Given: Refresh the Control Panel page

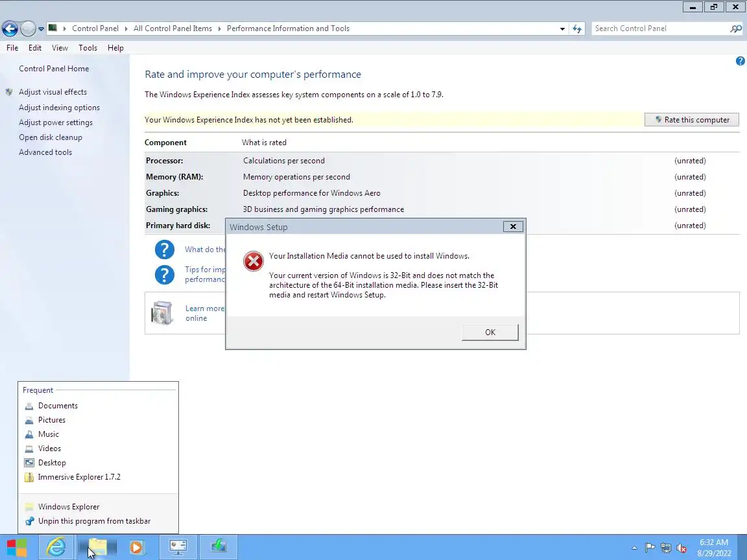Looking at the screenshot, I should [x=577, y=29].
